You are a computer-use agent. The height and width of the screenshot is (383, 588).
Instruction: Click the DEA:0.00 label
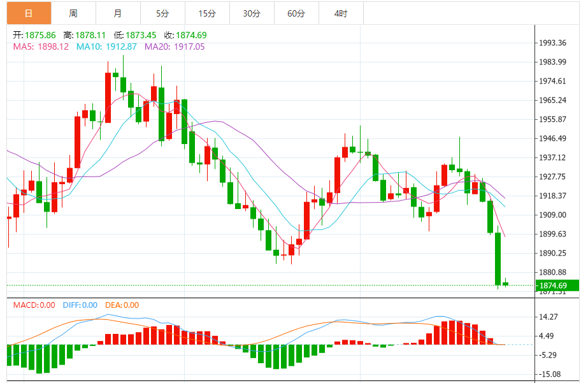coord(122,305)
